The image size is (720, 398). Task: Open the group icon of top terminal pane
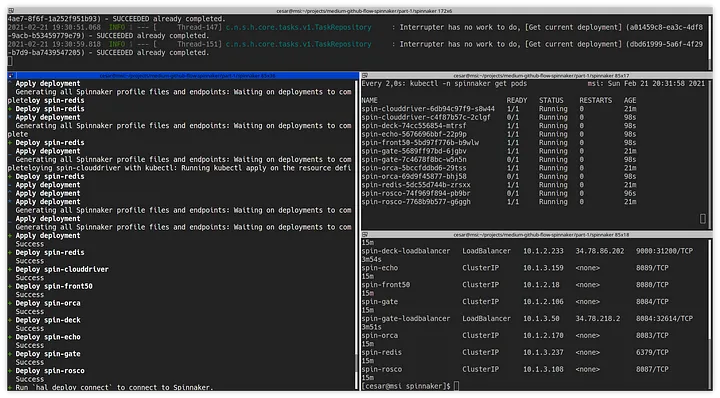[x=11, y=10]
